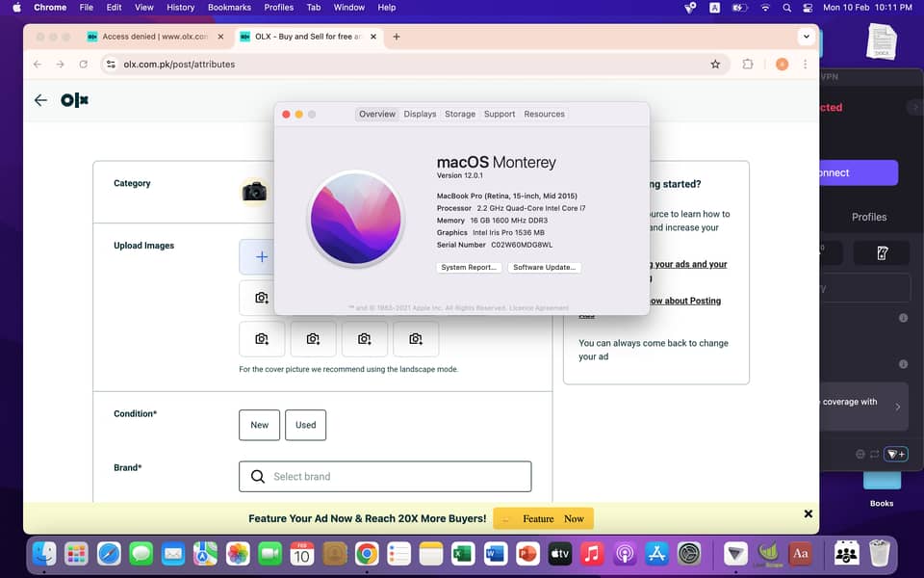924x578 pixels.
Task: Bookmark this page with the star icon
Action: [715, 65]
